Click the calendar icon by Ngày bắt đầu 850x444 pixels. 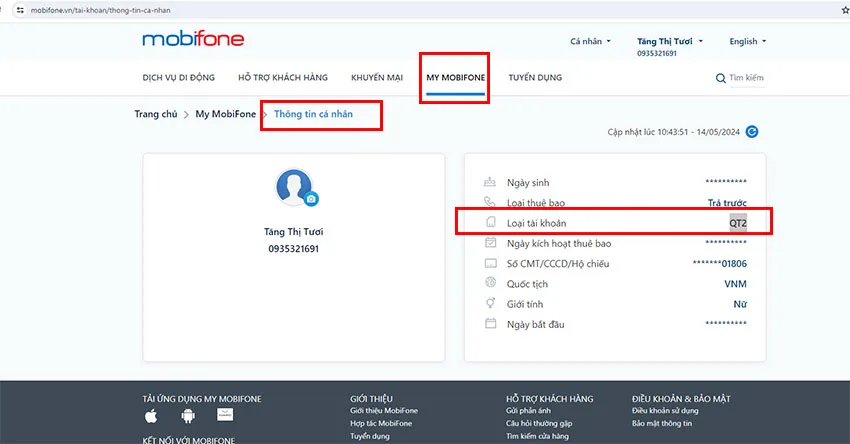[x=491, y=324]
